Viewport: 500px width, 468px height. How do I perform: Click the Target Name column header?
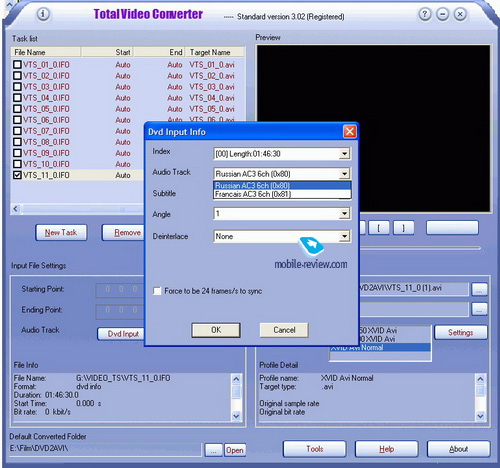(x=215, y=52)
